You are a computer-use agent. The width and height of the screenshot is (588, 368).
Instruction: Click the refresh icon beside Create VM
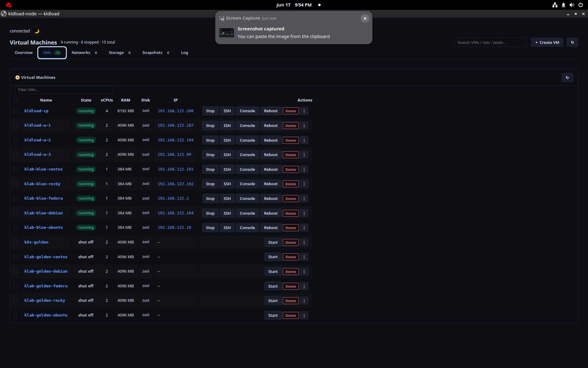click(572, 42)
